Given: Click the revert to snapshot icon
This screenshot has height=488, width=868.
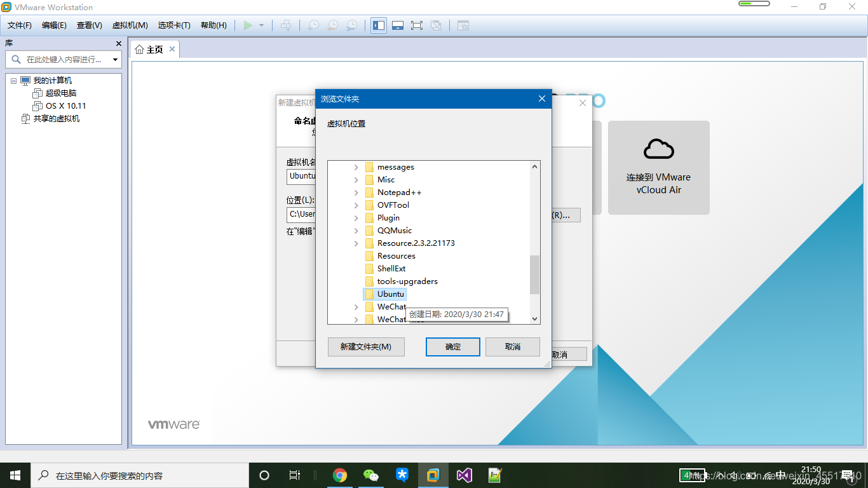Looking at the screenshot, I should point(332,25).
